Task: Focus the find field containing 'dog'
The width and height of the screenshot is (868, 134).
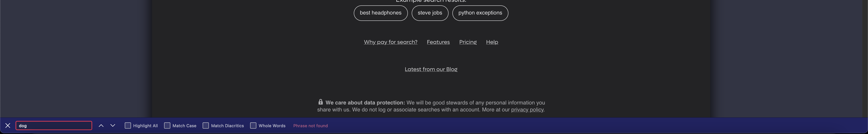Action: (x=54, y=126)
